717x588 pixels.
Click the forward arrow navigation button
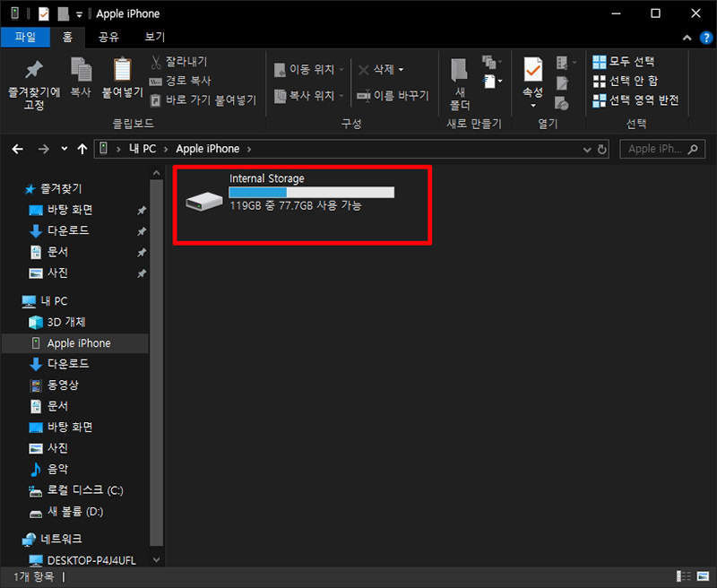tap(43, 149)
